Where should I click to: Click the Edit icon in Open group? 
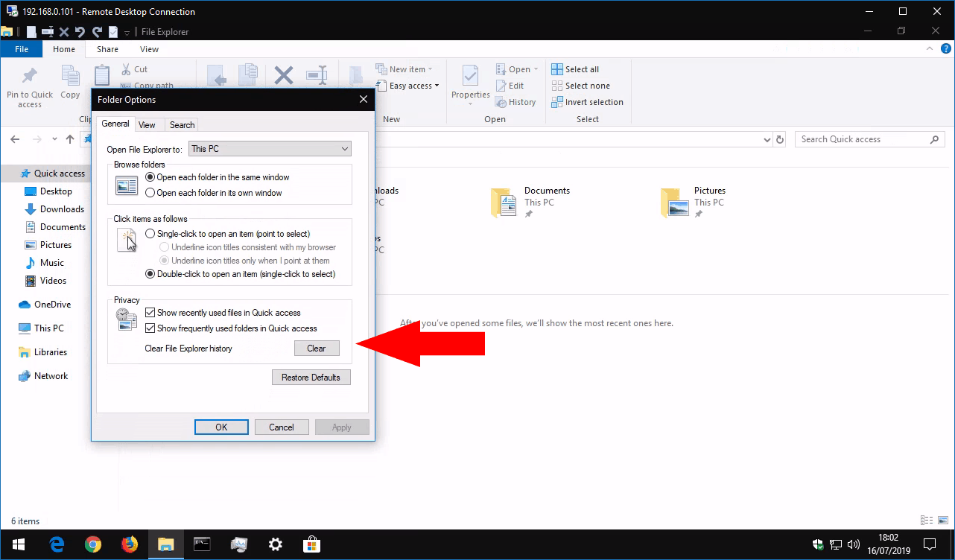502,86
